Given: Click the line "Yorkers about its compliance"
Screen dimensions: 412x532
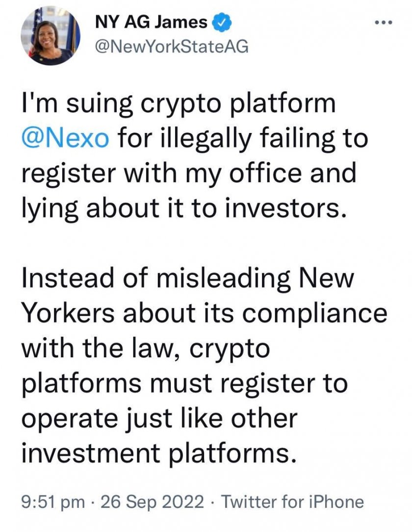Looking at the screenshot, I should [x=204, y=314].
